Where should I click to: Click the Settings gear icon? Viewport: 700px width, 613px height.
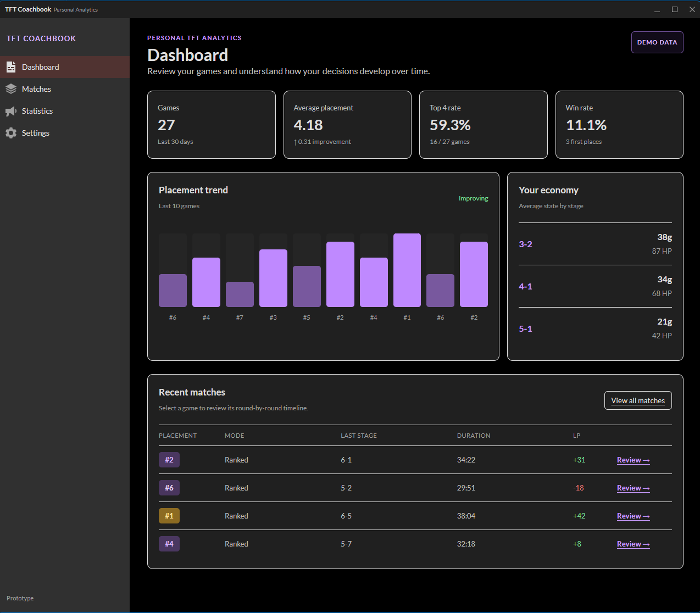11,133
